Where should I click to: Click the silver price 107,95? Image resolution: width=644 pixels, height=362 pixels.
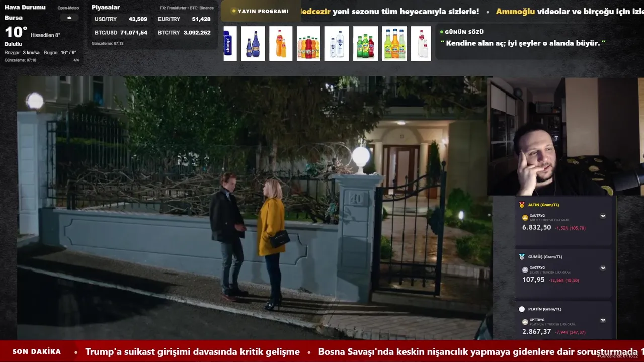pos(533,280)
